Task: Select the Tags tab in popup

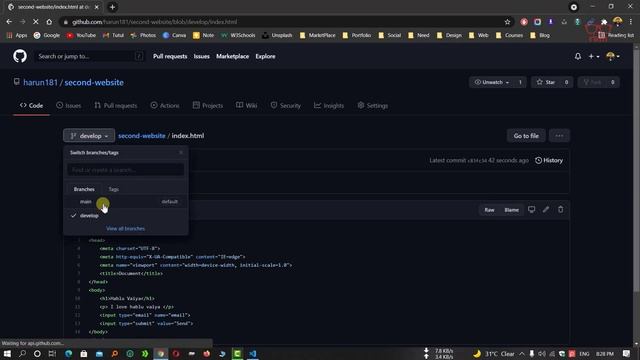Action: (113, 189)
